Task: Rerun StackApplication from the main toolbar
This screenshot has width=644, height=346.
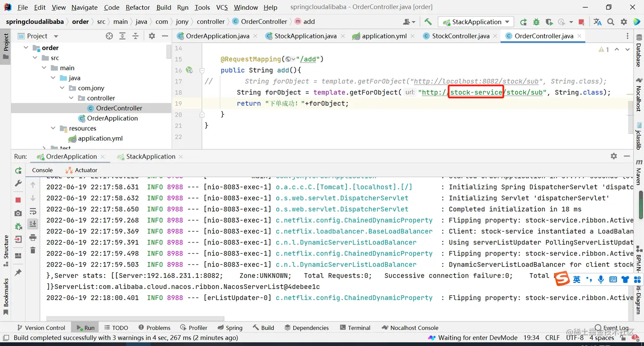Action: 523,22
